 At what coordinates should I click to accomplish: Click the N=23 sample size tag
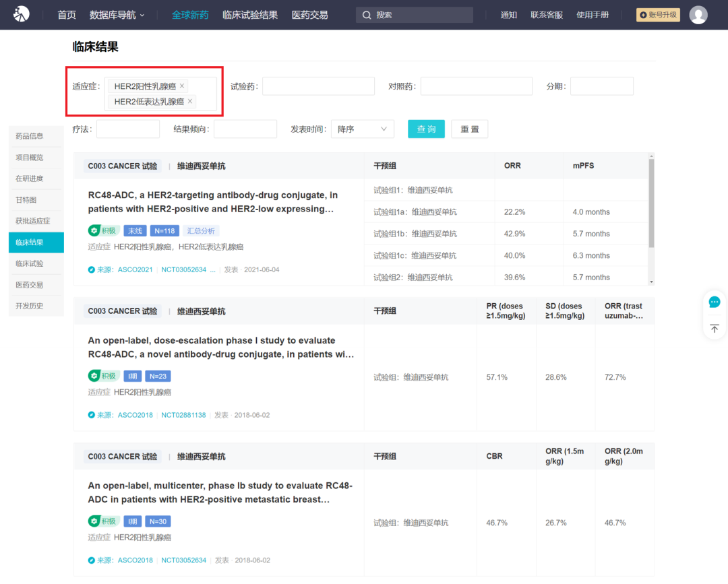(158, 376)
